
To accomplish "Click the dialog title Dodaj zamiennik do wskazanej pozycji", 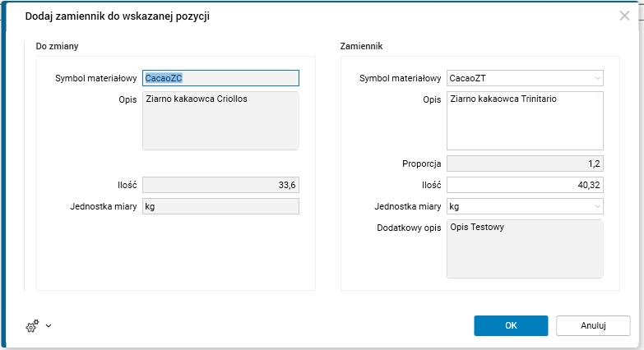I will (118, 16).
